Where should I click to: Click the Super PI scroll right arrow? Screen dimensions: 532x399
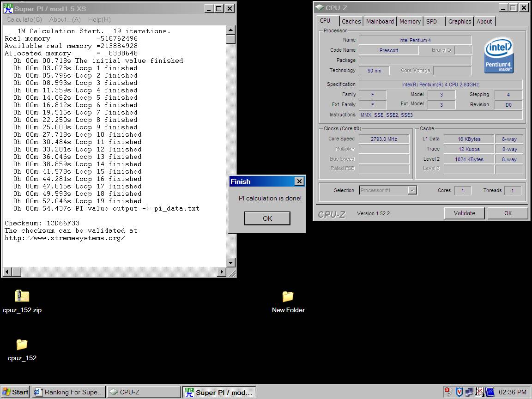[x=222, y=272]
